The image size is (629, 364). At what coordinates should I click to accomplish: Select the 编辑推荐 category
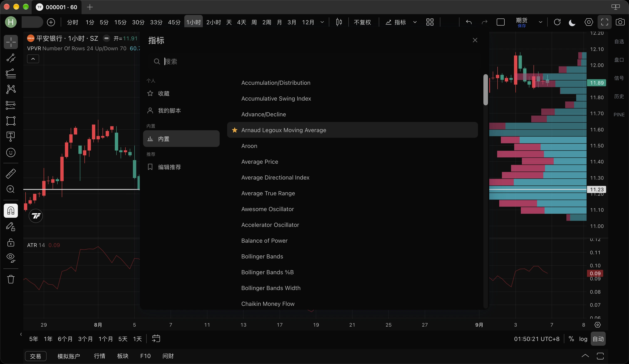pyautogui.click(x=181, y=167)
